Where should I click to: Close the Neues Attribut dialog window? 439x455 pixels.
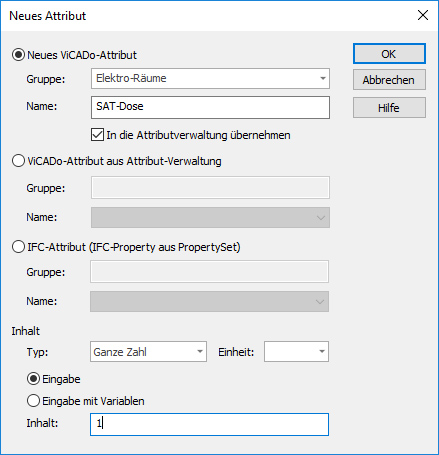[423, 15]
